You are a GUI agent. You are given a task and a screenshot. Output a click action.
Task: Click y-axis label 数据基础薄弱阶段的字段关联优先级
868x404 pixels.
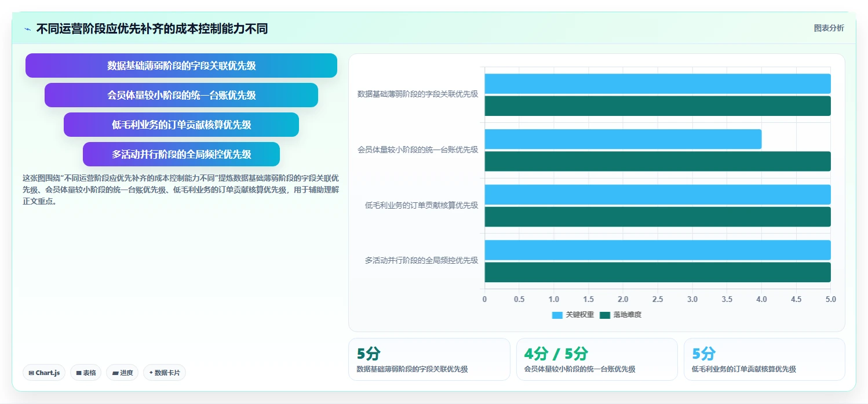point(418,94)
